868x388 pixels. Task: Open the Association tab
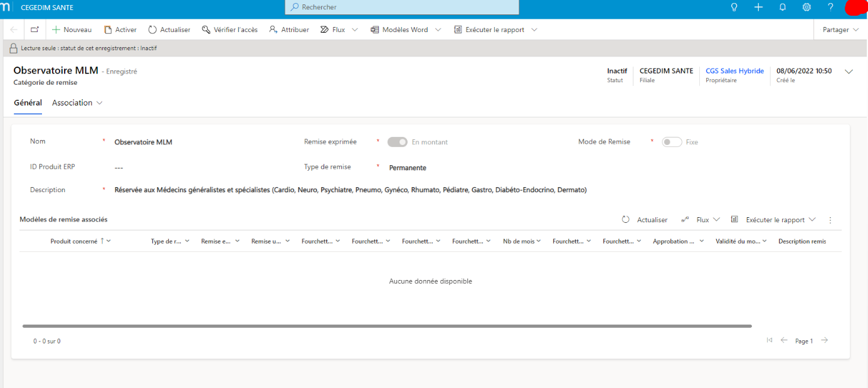tap(77, 103)
